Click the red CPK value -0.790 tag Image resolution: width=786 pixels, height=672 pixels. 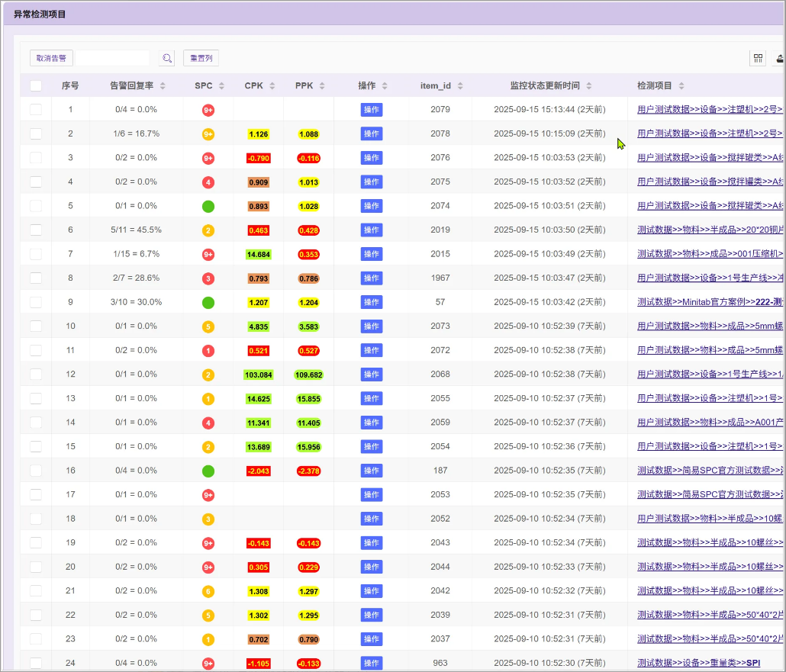[x=258, y=158]
